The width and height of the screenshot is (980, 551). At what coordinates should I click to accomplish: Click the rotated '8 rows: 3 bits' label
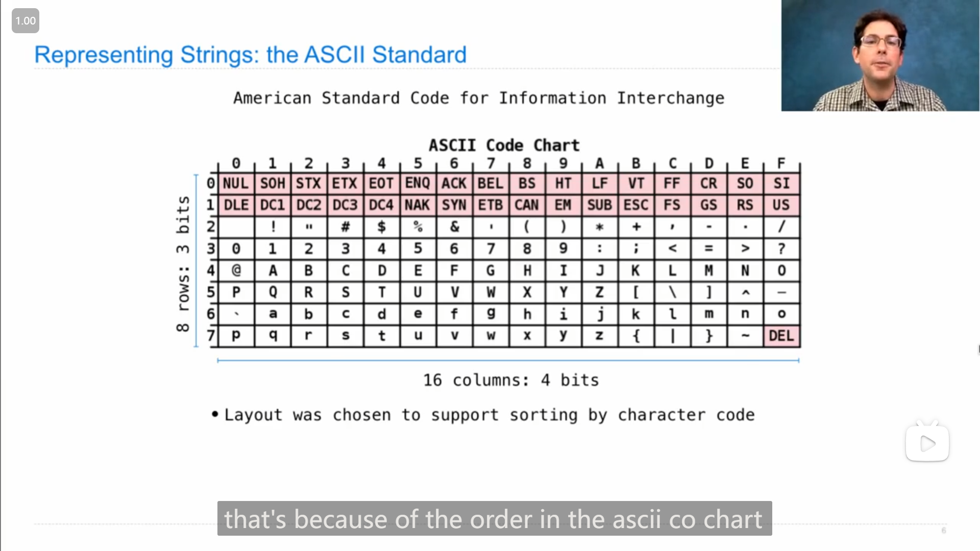(x=183, y=263)
